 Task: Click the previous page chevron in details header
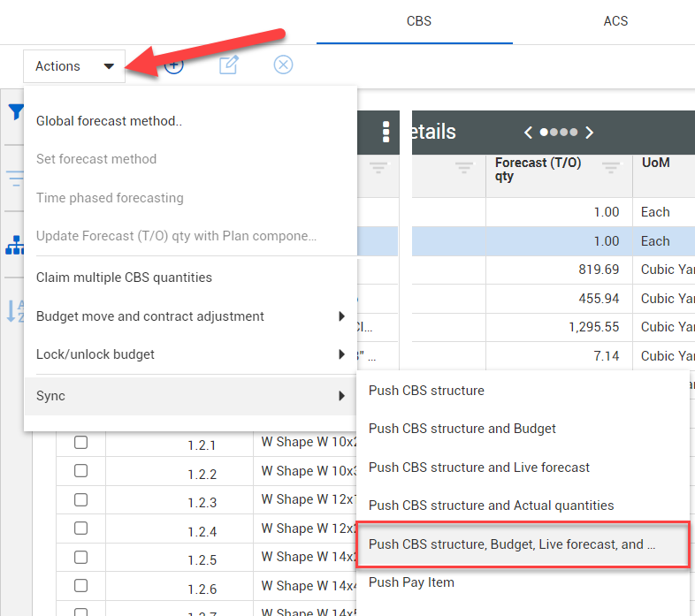coord(528,133)
